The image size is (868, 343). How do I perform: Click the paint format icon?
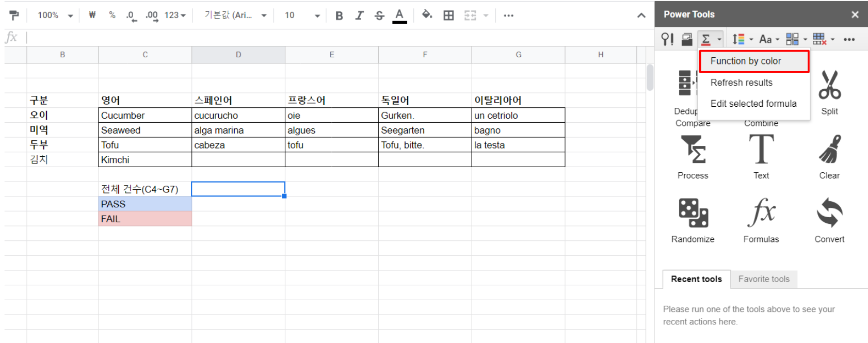(x=14, y=15)
